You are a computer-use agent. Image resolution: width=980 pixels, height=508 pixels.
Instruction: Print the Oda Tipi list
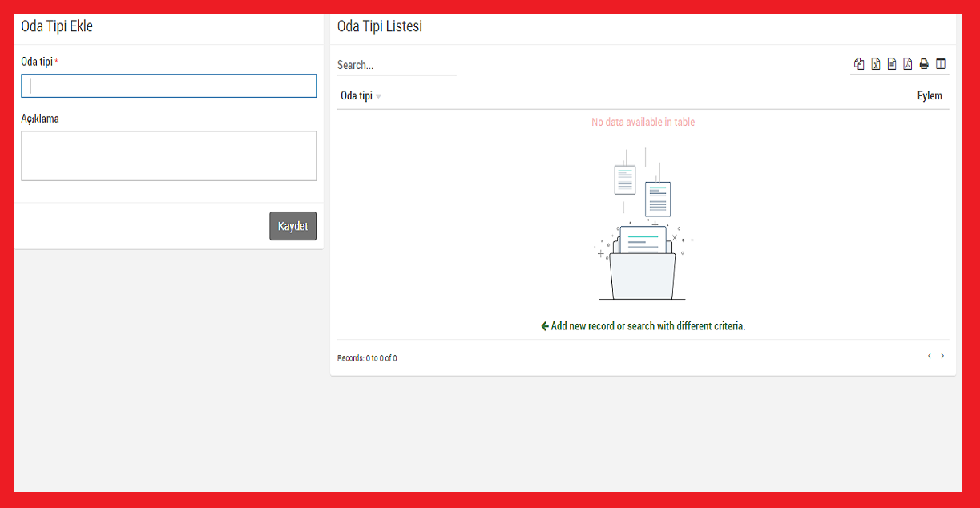tap(924, 64)
